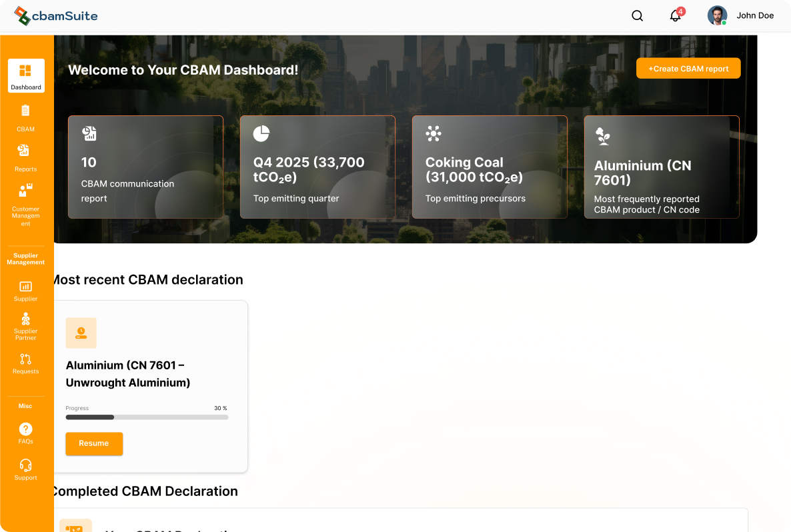Select Dashboard in the sidebar
The image size is (791, 532).
click(26, 75)
